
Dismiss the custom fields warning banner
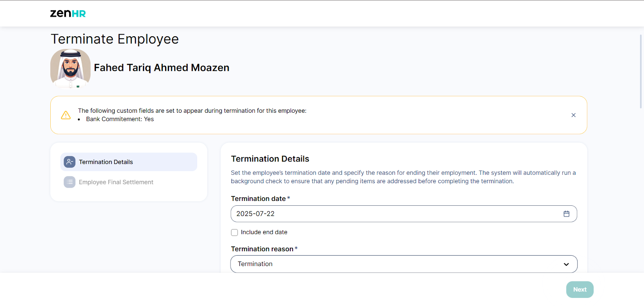(573, 115)
